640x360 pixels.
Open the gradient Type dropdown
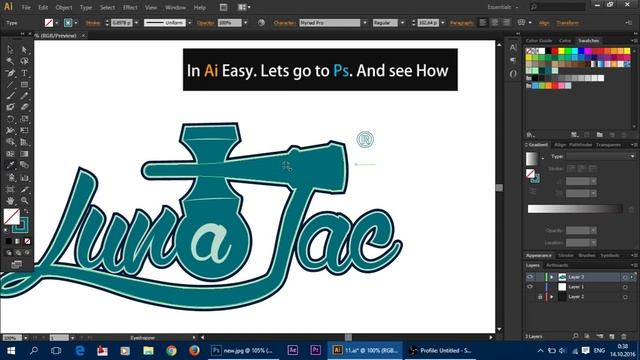coord(601,156)
